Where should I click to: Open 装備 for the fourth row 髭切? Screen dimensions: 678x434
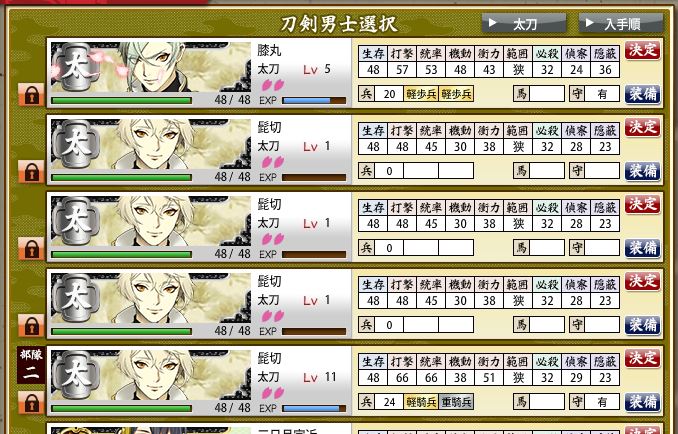click(643, 325)
